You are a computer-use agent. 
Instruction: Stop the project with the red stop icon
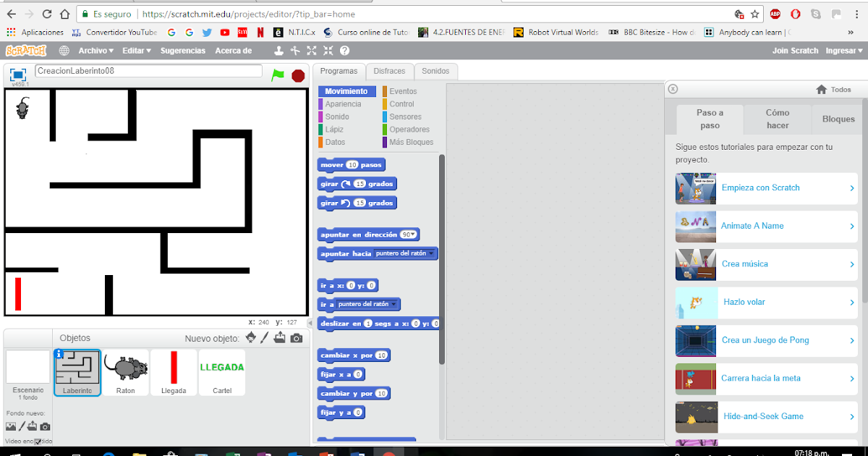click(298, 74)
